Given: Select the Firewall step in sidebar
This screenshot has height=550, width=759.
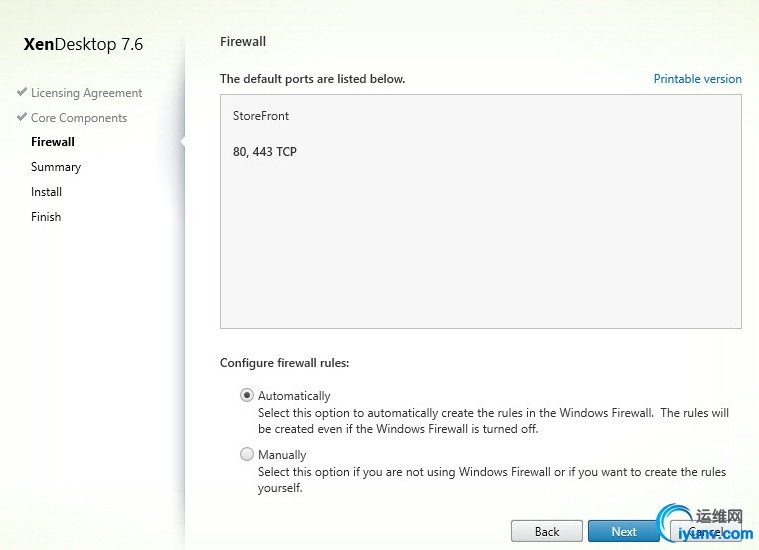Looking at the screenshot, I should pyautogui.click(x=53, y=142).
